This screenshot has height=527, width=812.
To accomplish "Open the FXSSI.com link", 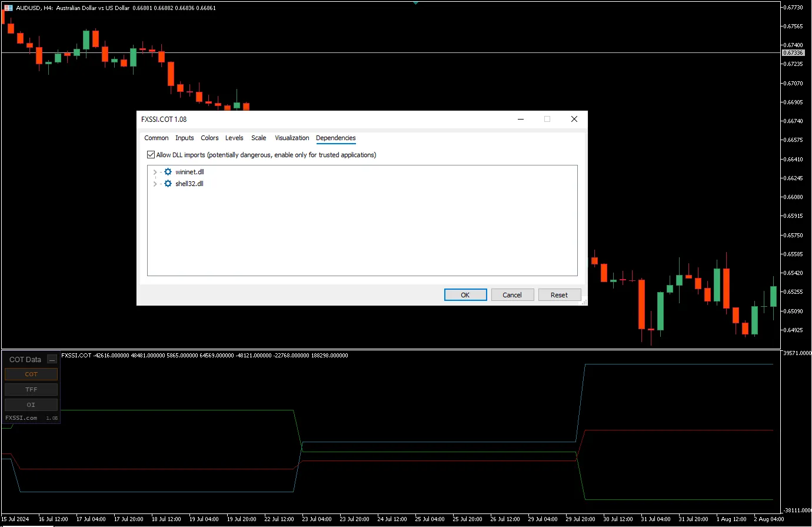I will tap(21, 418).
